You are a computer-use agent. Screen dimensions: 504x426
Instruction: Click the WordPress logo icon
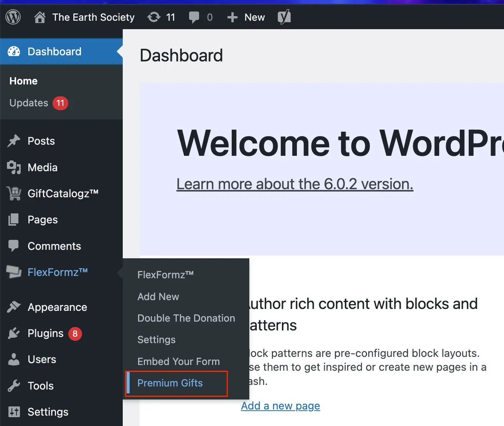click(13, 17)
